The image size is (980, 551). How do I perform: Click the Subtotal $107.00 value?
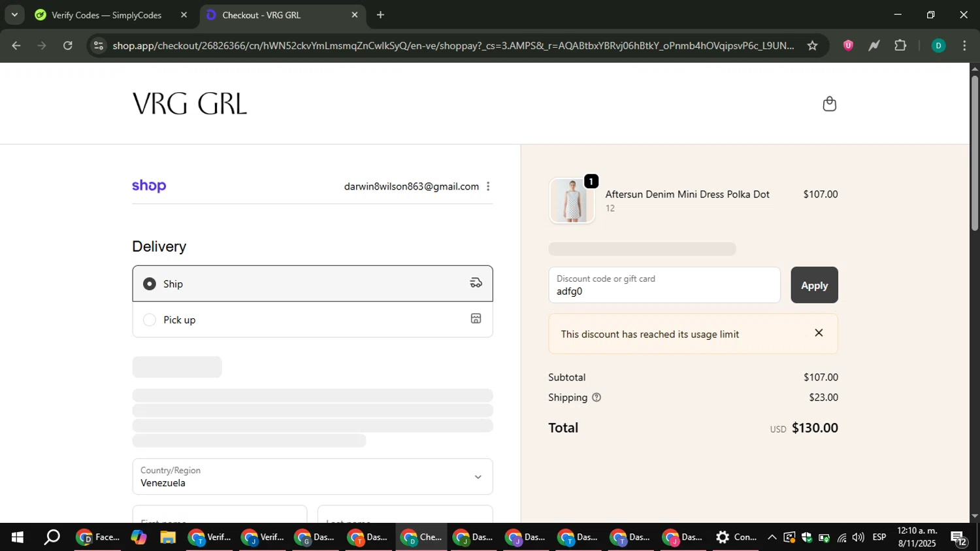[x=821, y=377]
